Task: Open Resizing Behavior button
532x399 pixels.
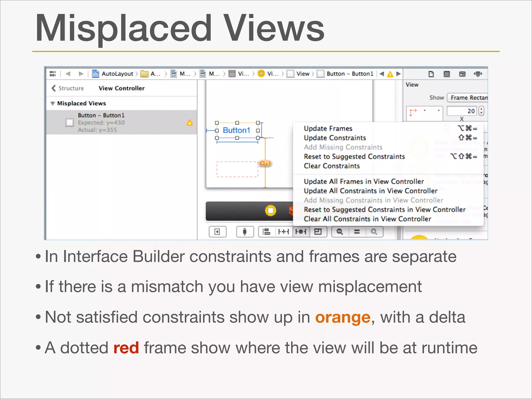Action: point(318,231)
